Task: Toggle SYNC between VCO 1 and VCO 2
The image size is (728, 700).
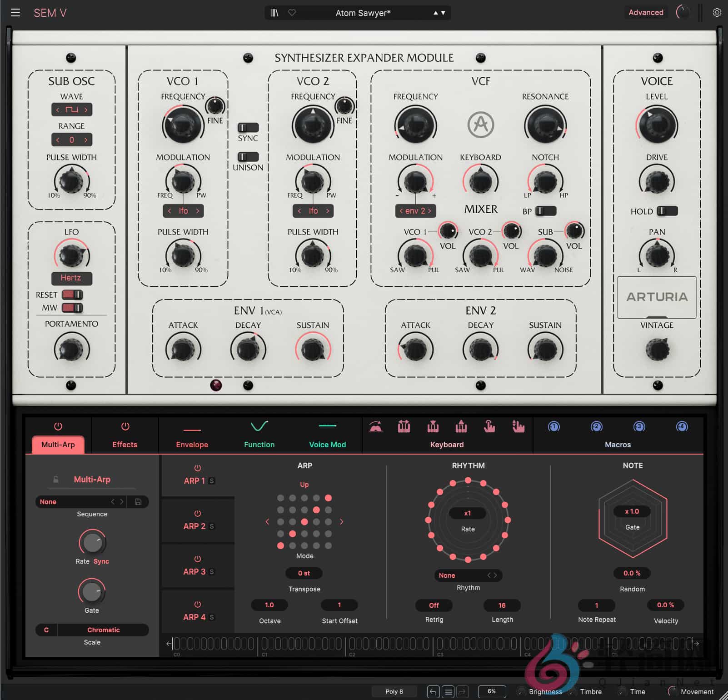Action: click(x=248, y=128)
